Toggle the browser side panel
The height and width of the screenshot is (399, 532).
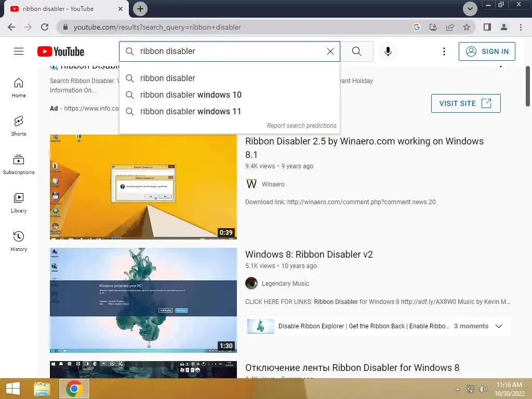click(x=487, y=27)
